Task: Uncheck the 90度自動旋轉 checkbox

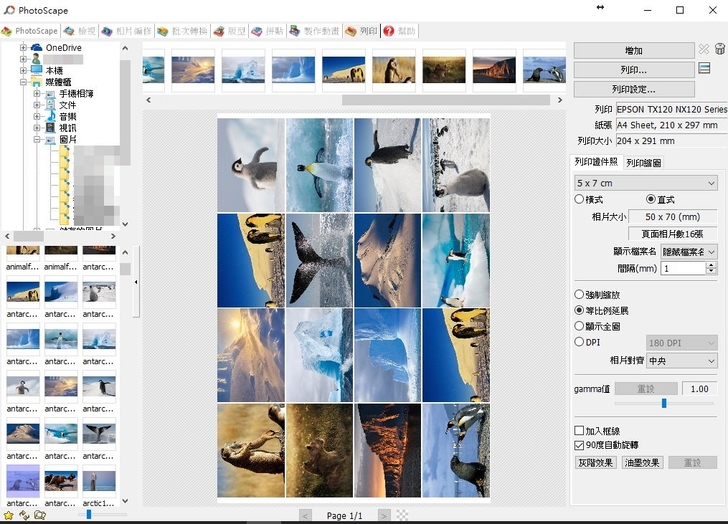Action: pyautogui.click(x=580, y=444)
